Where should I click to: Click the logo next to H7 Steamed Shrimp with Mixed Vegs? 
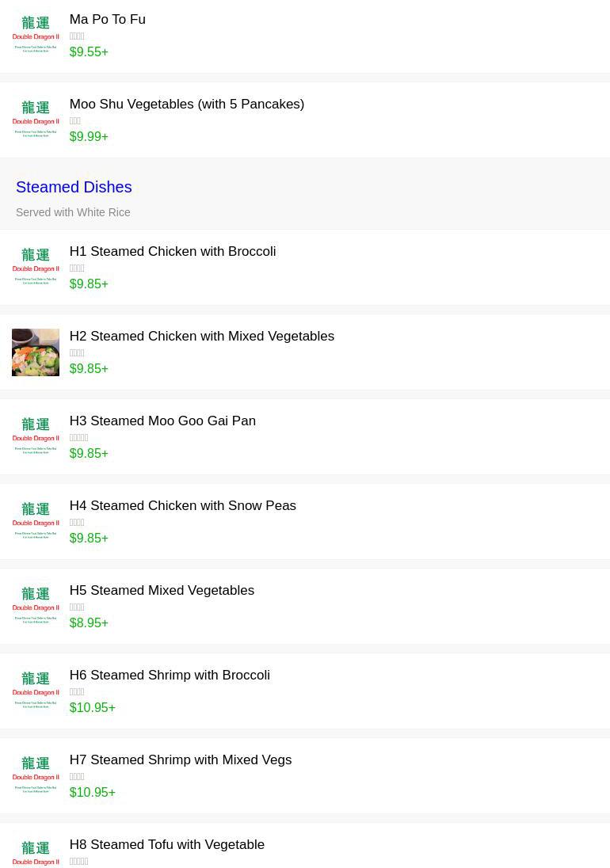(x=36, y=775)
